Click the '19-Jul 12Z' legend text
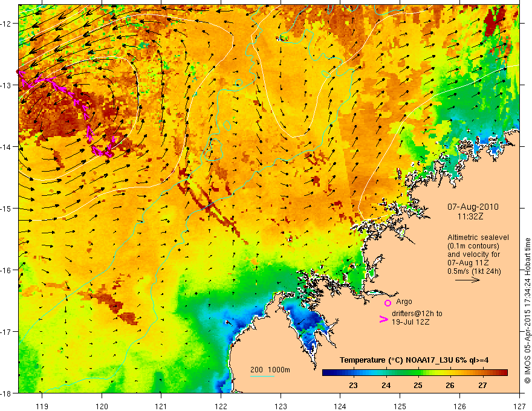 tap(410, 322)
